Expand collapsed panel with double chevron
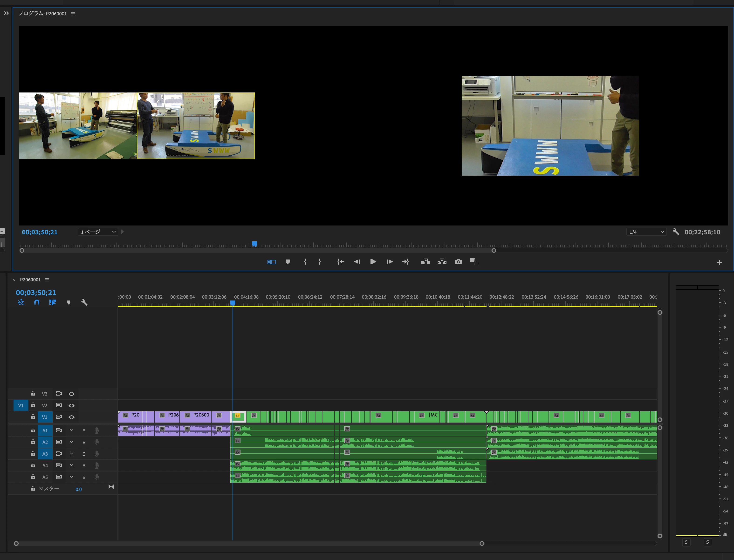 (6, 13)
